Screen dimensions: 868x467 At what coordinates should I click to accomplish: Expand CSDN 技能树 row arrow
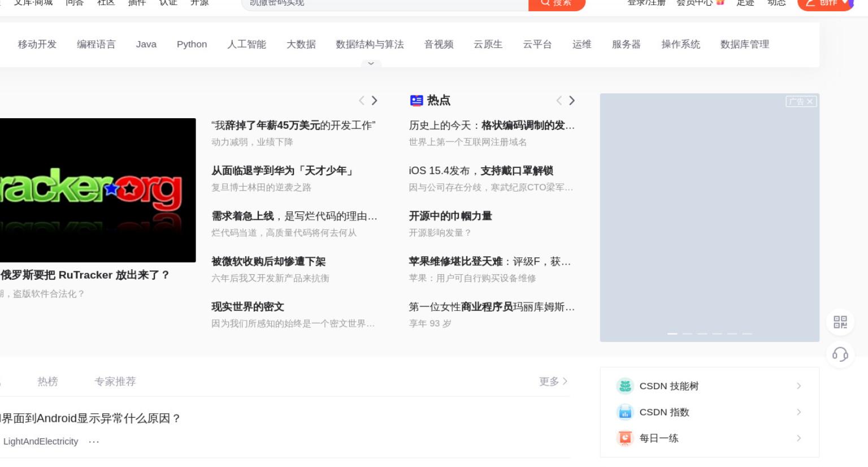pos(798,386)
